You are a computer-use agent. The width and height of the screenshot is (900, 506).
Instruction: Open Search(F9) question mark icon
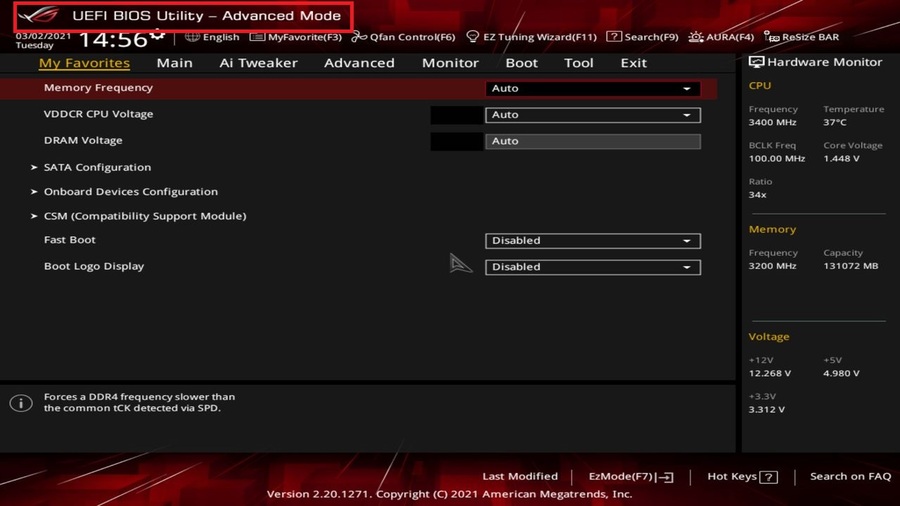(614, 37)
